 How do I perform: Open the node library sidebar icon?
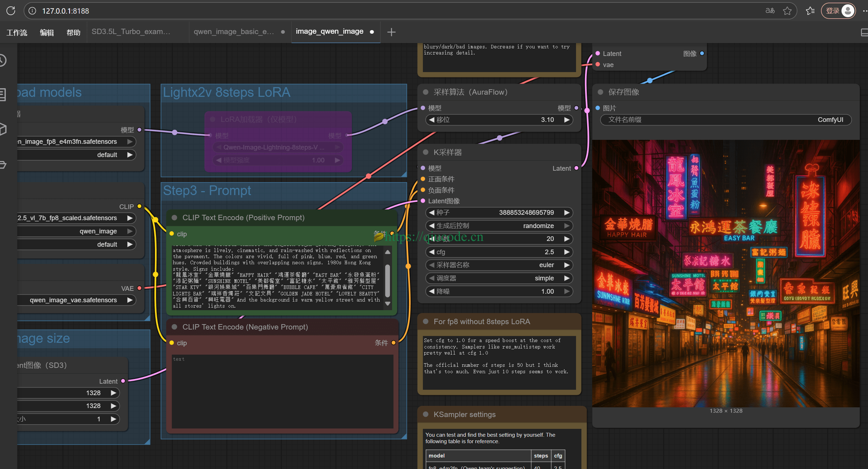click(x=3, y=95)
